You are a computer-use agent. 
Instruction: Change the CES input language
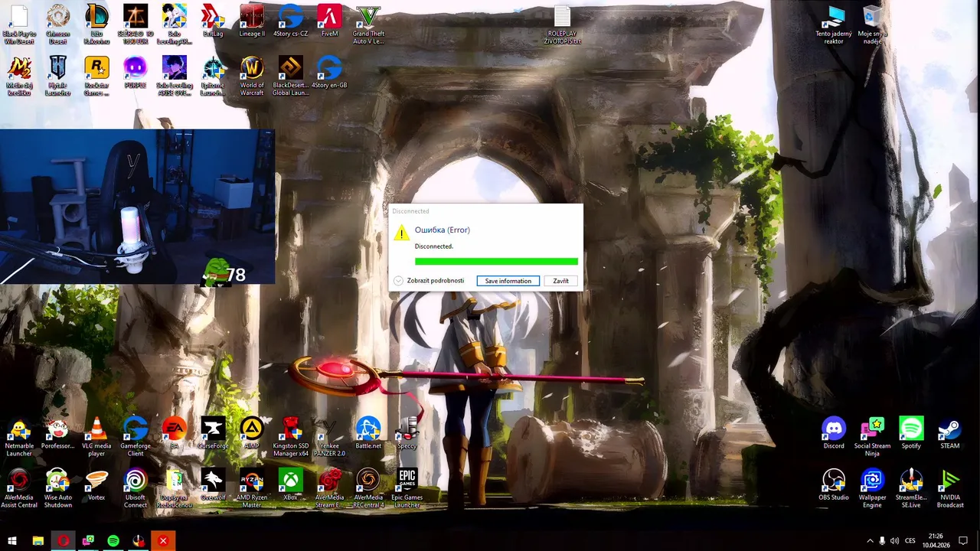pos(910,541)
